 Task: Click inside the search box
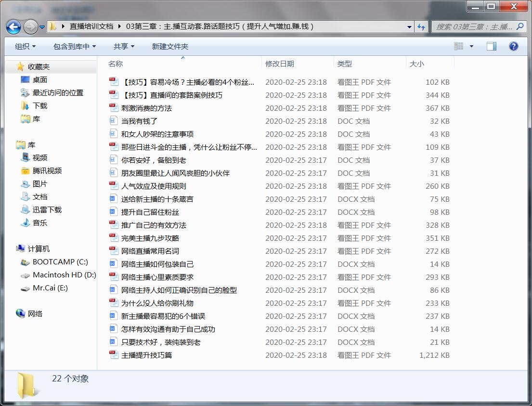point(474,27)
